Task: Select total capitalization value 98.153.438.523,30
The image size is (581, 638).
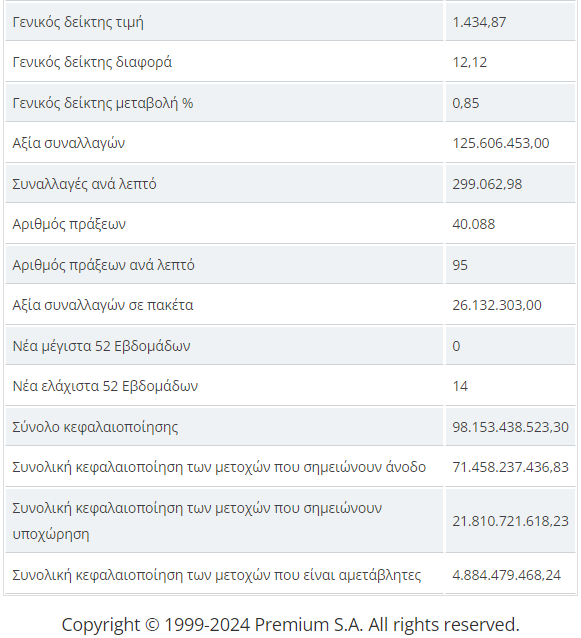Action: pos(510,427)
